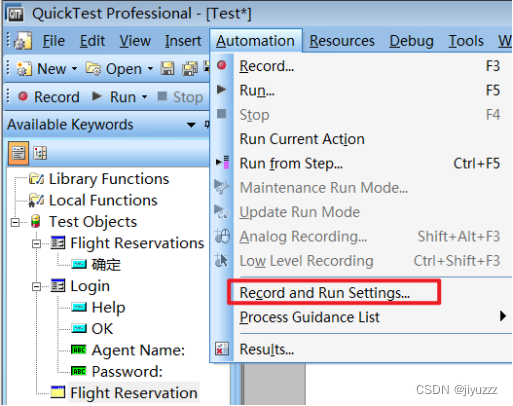The image size is (513, 406).
Task: Expand the Open button dropdown arrow
Action: pos(150,69)
